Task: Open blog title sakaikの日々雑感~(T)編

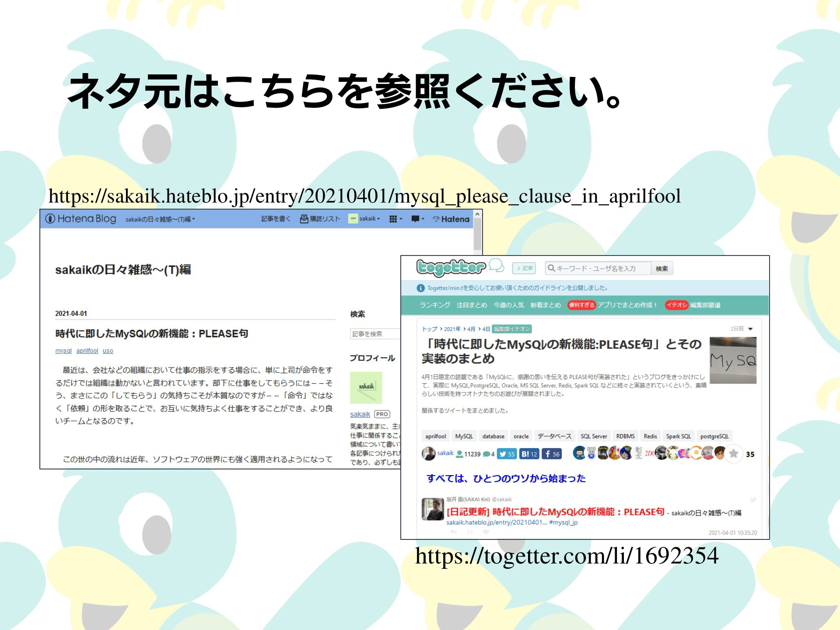Action: point(123,269)
